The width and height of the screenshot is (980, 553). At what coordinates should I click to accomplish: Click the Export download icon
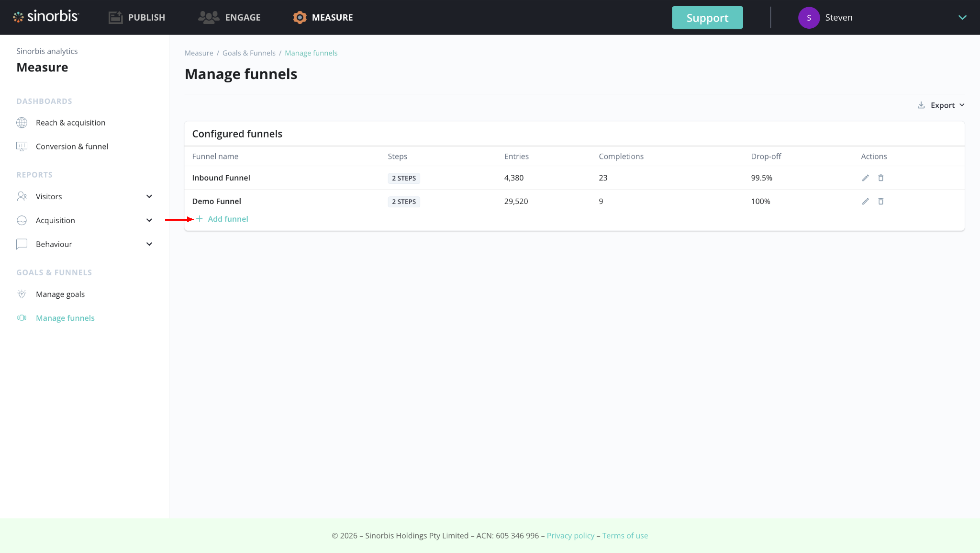921,105
